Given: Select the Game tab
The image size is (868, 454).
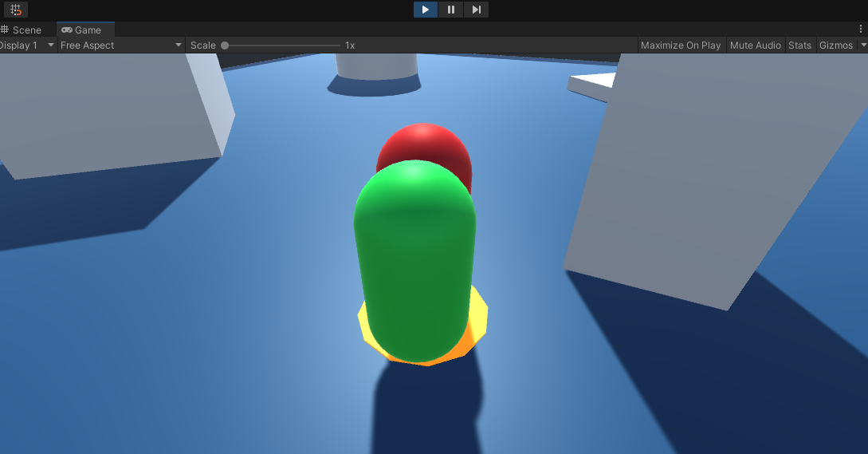Looking at the screenshot, I should click(x=85, y=30).
